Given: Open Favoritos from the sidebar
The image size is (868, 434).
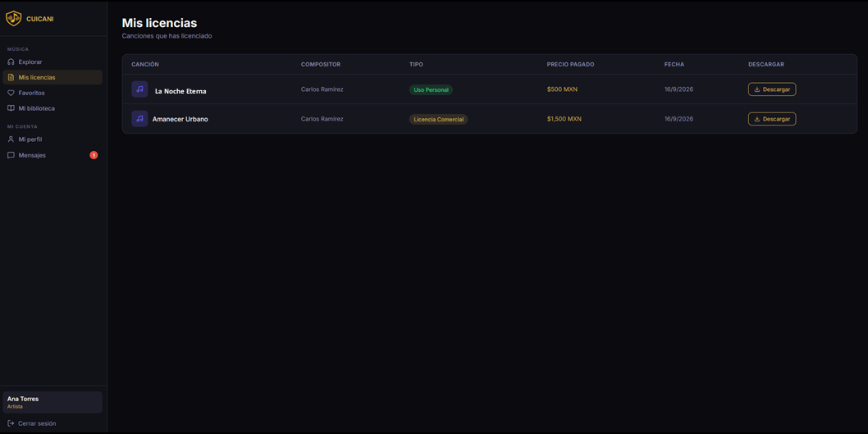Looking at the screenshot, I should tap(53, 93).
